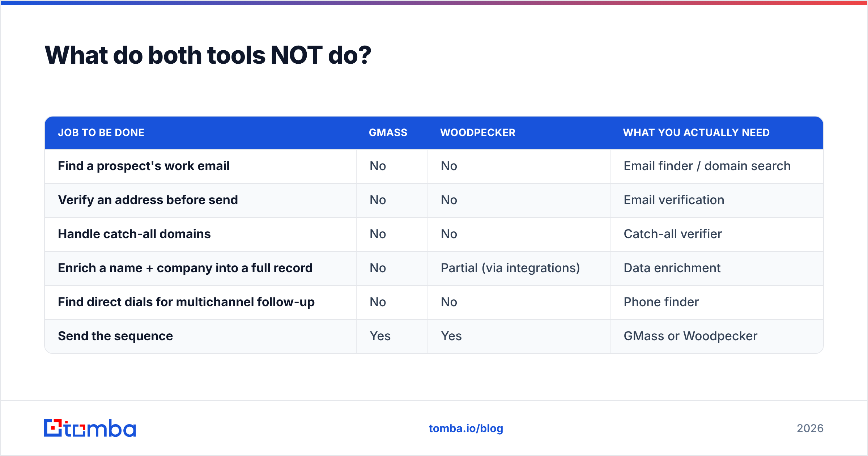Click 'Send the sequence' row label
Image resolution: width=868 pixels, height=456 pixels.
pyautogui.click(x=115, y=336)
